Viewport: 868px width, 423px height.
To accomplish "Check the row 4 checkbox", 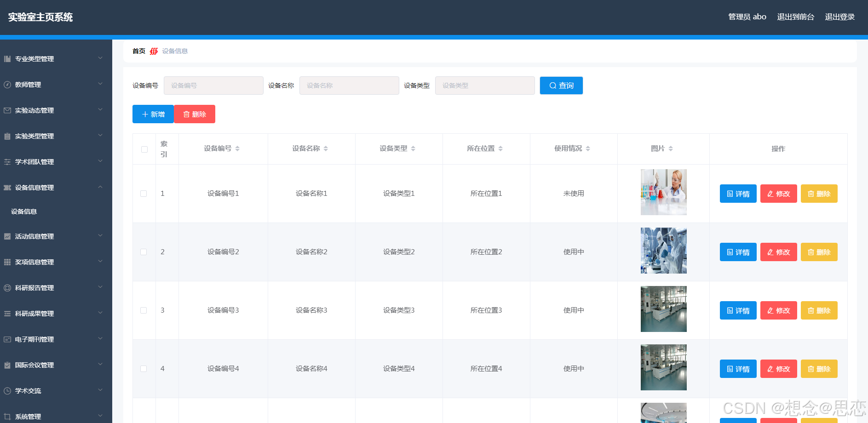I will point(144,369).
